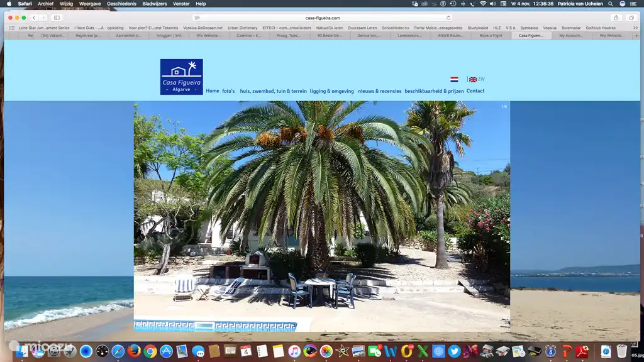Select the English flag EN language option
Image resolution: width=644 pixels, height=362 pixels.
[x=476, y=80]
